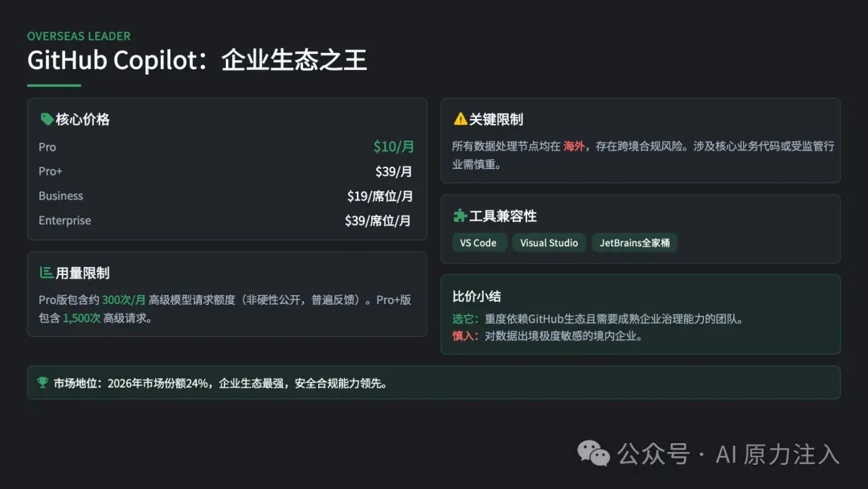
Task: Select the Visual Studio tag
Action: point(549,243)
